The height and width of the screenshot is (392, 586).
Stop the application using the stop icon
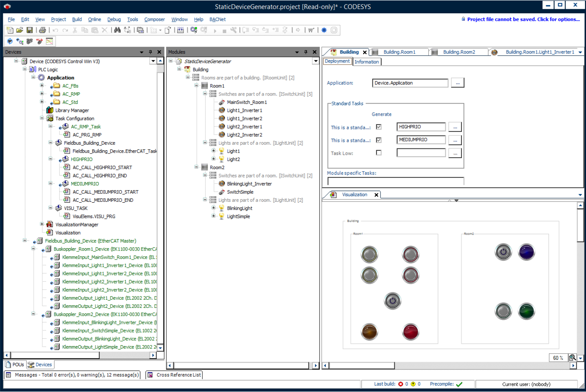(224, 30)
